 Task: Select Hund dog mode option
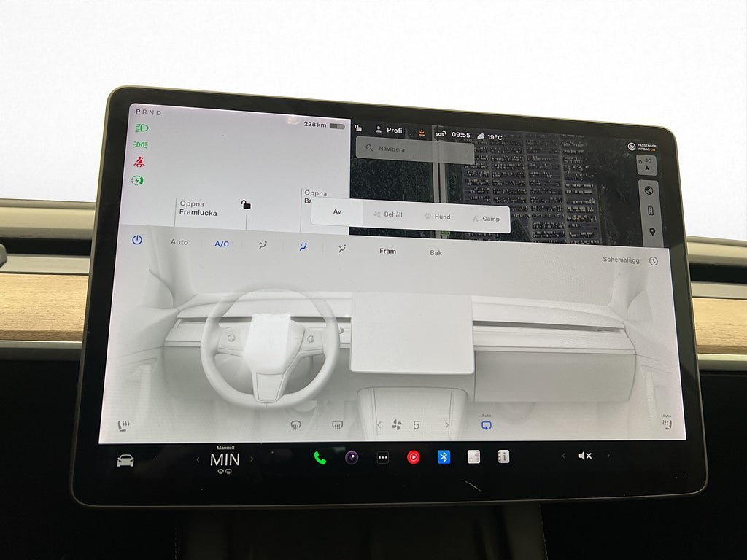(436, 217)
